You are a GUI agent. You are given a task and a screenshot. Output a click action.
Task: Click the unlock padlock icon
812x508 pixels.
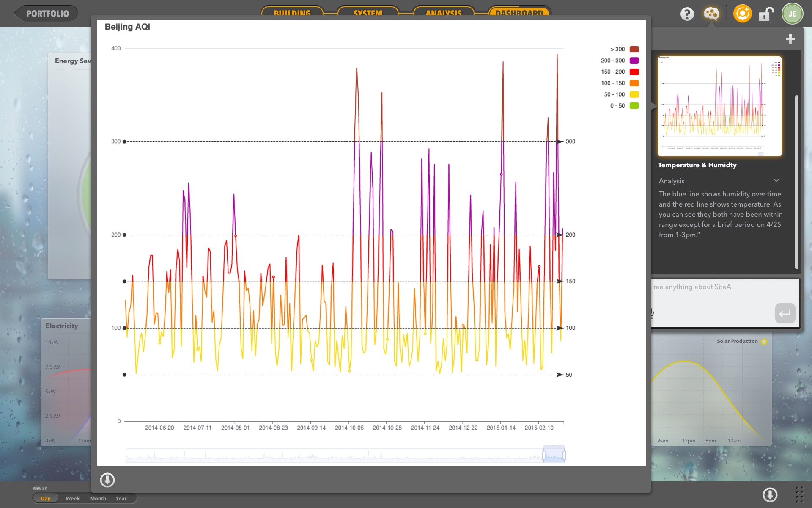tap(766, 14)
